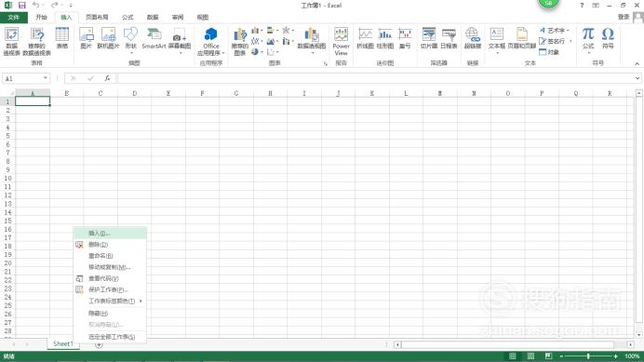
Task: Click the Table icon in ribbon
Action: point(62,38)
